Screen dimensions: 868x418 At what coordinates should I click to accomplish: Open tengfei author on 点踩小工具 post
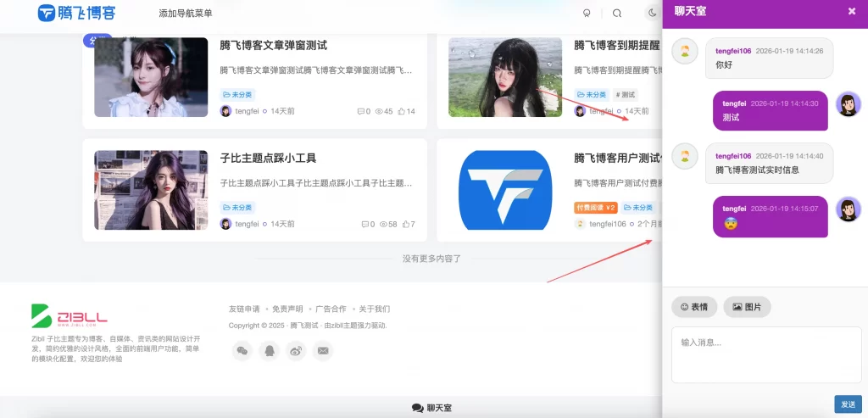247,224
